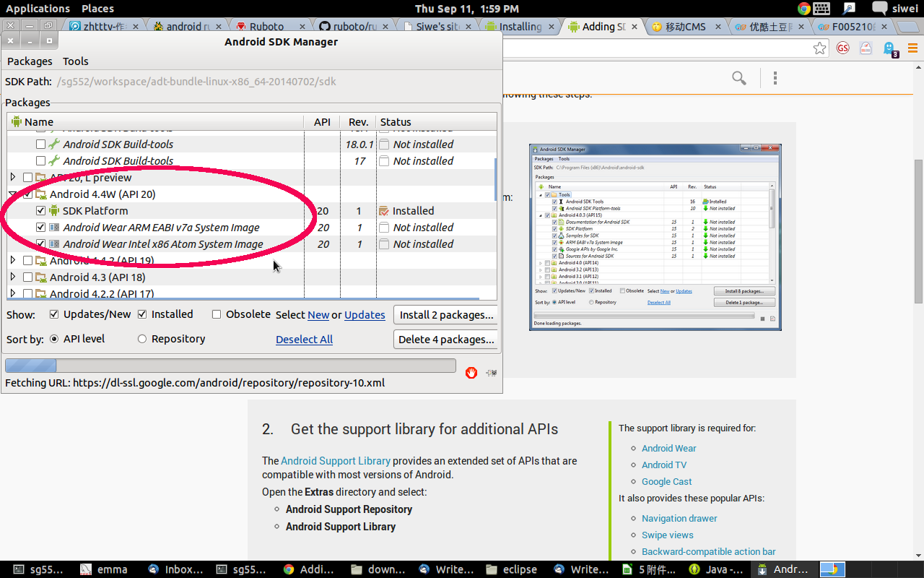Click the green Android icon beside SDK Platform

coord(55,210)
